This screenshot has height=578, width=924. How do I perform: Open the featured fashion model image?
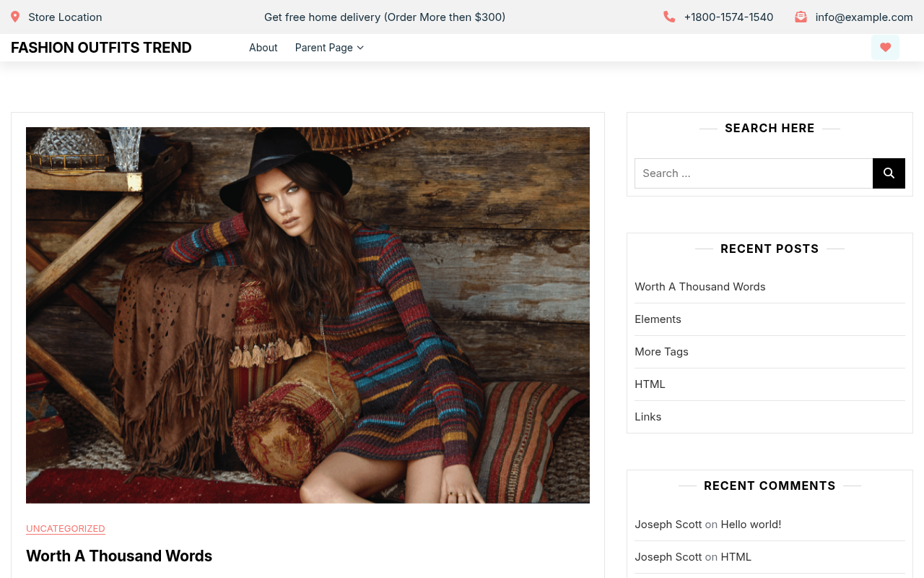coord(308,315)
